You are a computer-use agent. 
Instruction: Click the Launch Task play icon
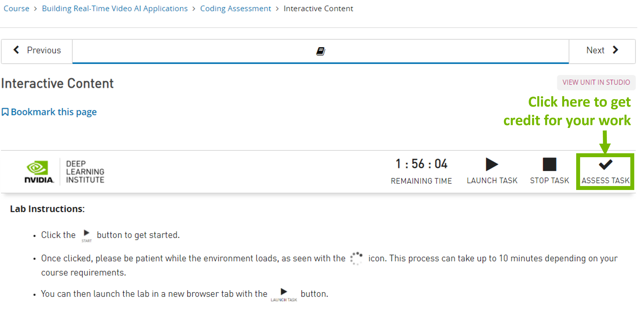[491, 164]
